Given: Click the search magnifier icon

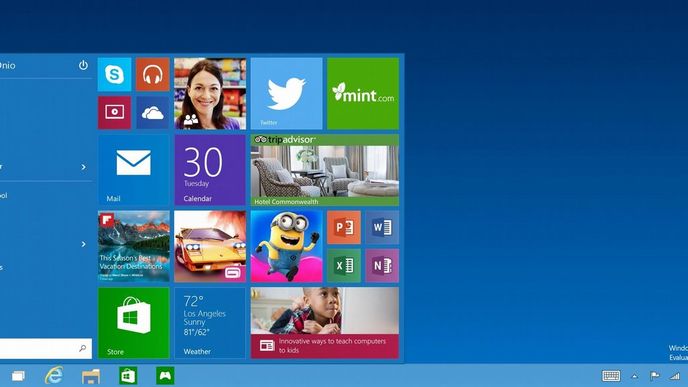Looking at the screenshot, I should click(82, 348).
